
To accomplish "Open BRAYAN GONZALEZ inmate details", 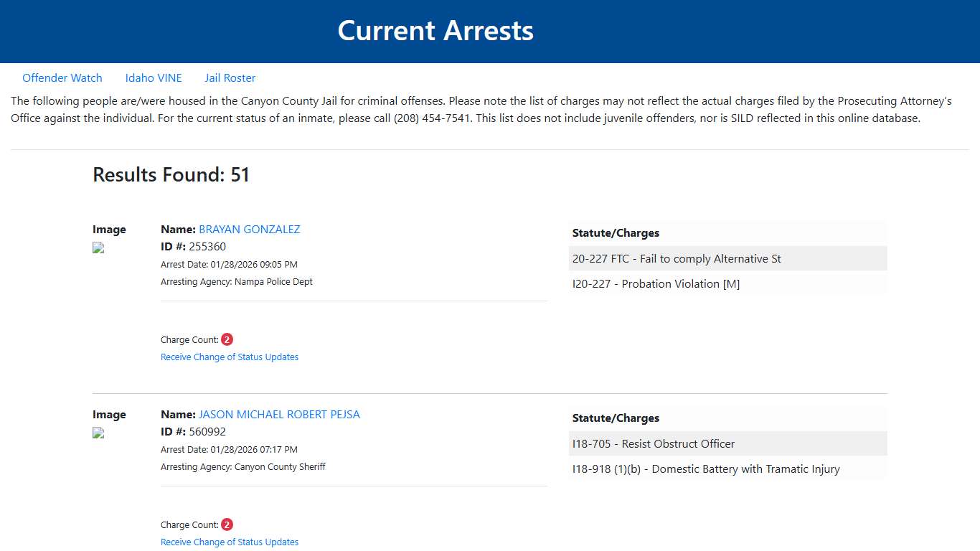I will click(x=249, y=229).
